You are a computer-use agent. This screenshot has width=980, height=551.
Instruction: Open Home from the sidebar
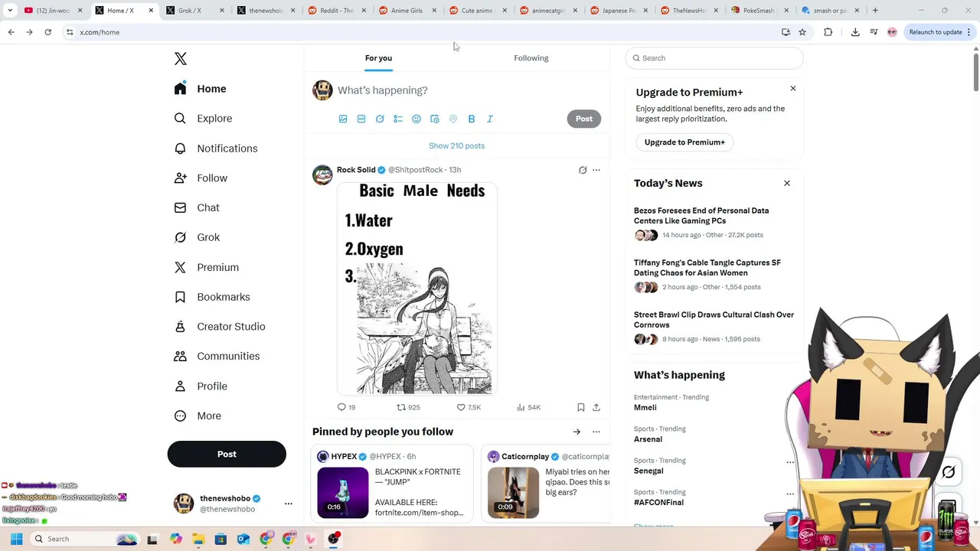pos(200,89)
